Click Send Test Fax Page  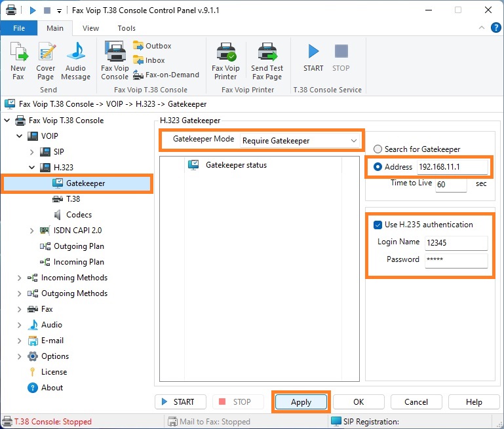tap(267, 61)
